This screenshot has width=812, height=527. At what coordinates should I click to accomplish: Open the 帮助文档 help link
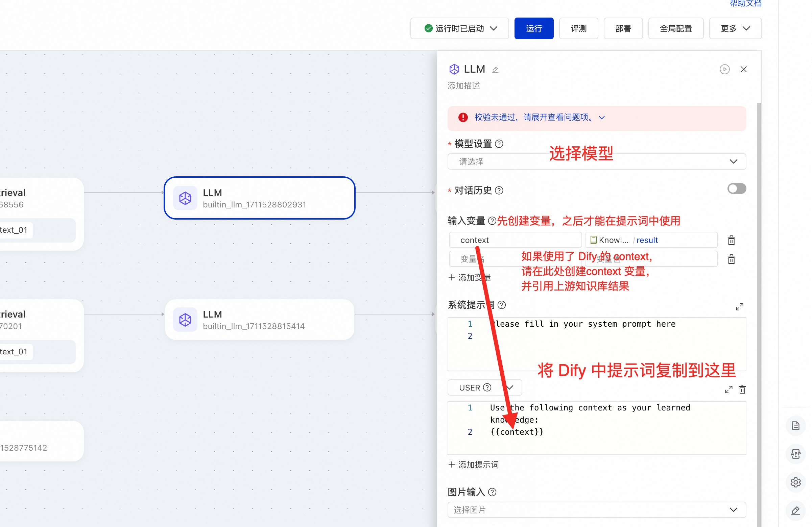pyautogui.click(x=745, y=3)
